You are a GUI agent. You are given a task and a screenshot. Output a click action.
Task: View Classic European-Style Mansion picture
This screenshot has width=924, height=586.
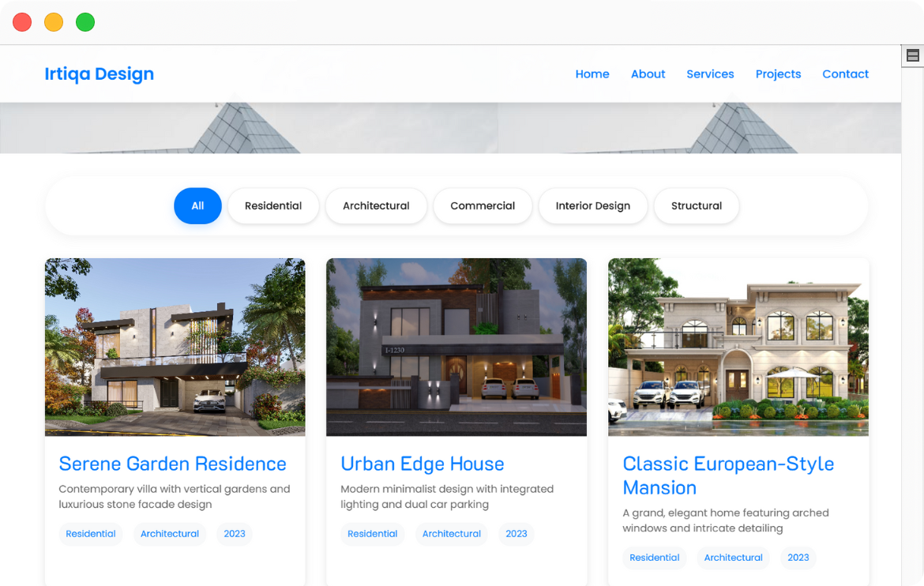(738, 347)
